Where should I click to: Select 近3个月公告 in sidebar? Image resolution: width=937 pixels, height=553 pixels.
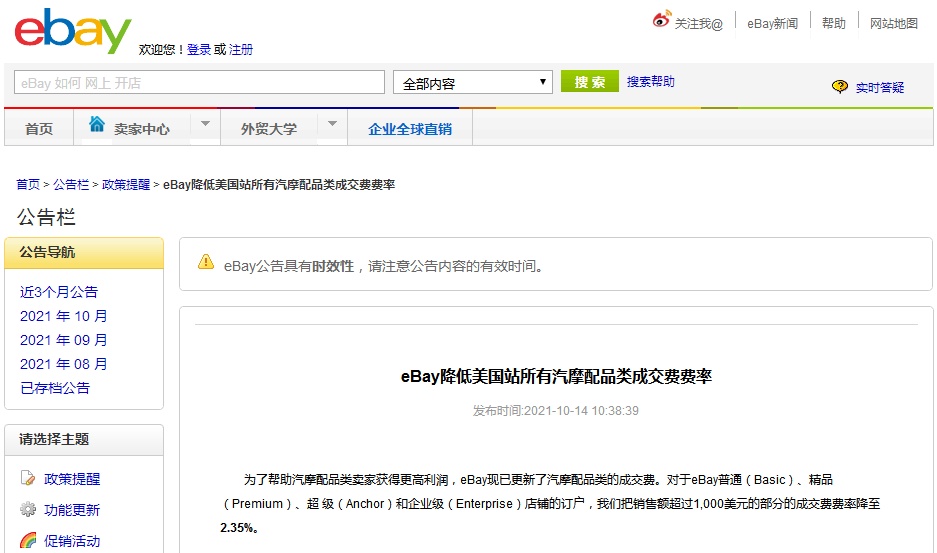[x=59, y=292]
